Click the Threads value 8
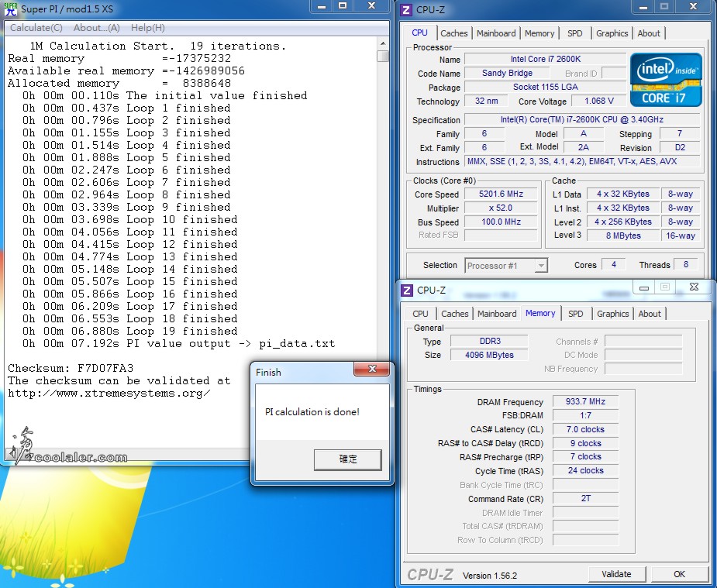Image resolution: width=717 pixels, height=588 pixels. pyautogui.click(x=685, y=264)
